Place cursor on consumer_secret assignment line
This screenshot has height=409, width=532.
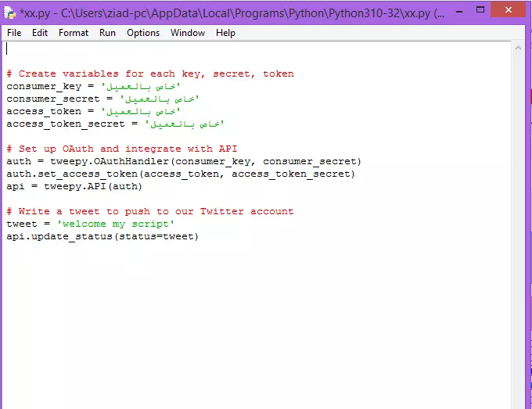point(102,99)
